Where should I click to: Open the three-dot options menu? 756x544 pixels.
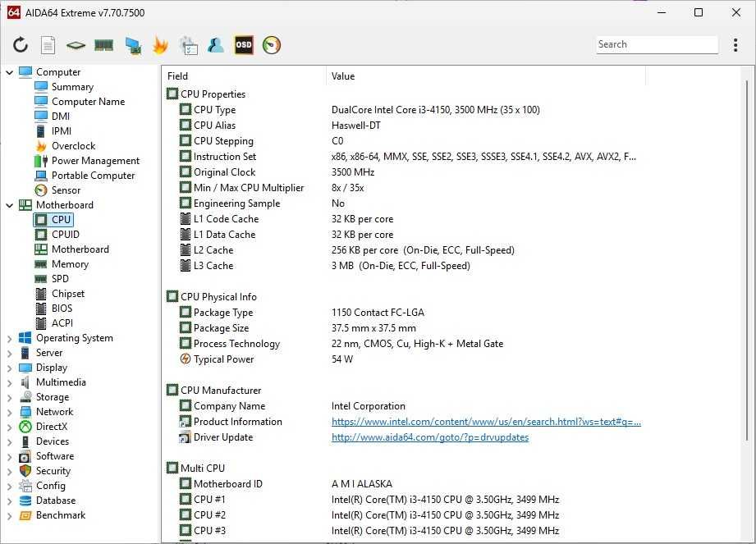735,45
